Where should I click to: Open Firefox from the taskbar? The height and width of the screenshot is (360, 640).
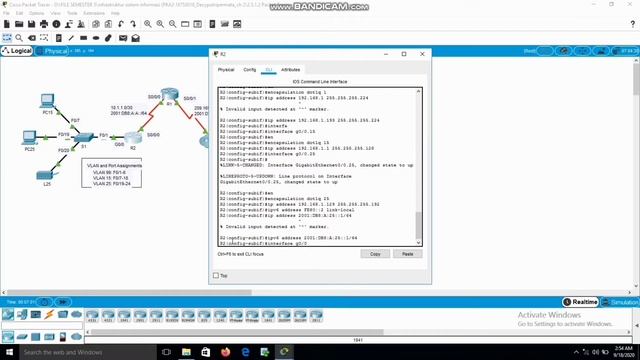coord(225,352)
